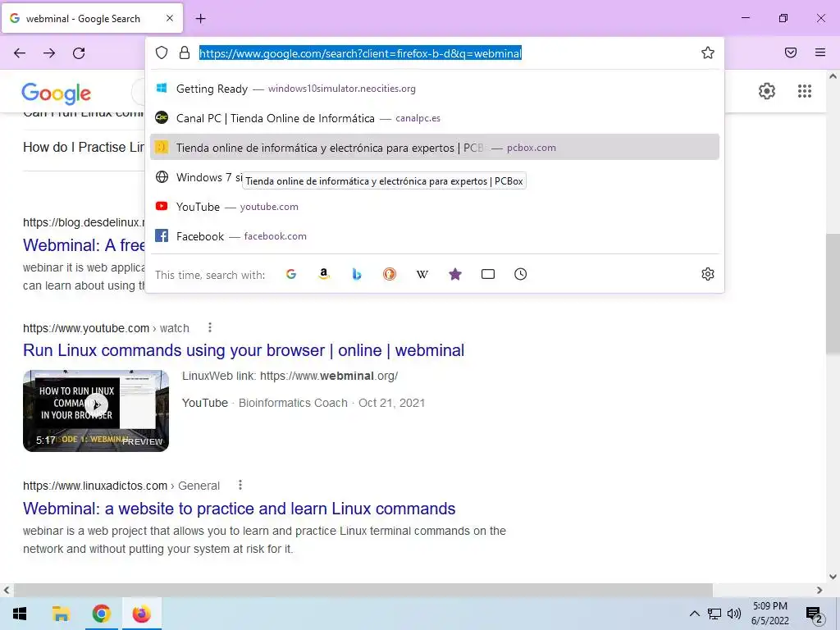Viewport: 840px width, 630px height.
Task: Open taskbar clock showing 5:09 PM
Action: pyautogui.click(x=769, y=614)
